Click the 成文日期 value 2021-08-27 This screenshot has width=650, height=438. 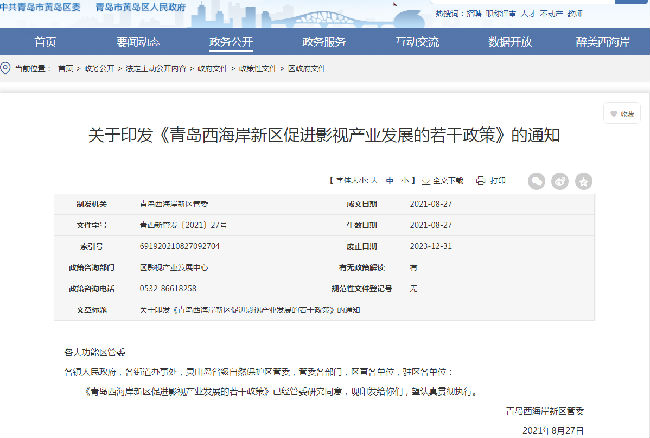pyautogui.click(x=431, y=204)
